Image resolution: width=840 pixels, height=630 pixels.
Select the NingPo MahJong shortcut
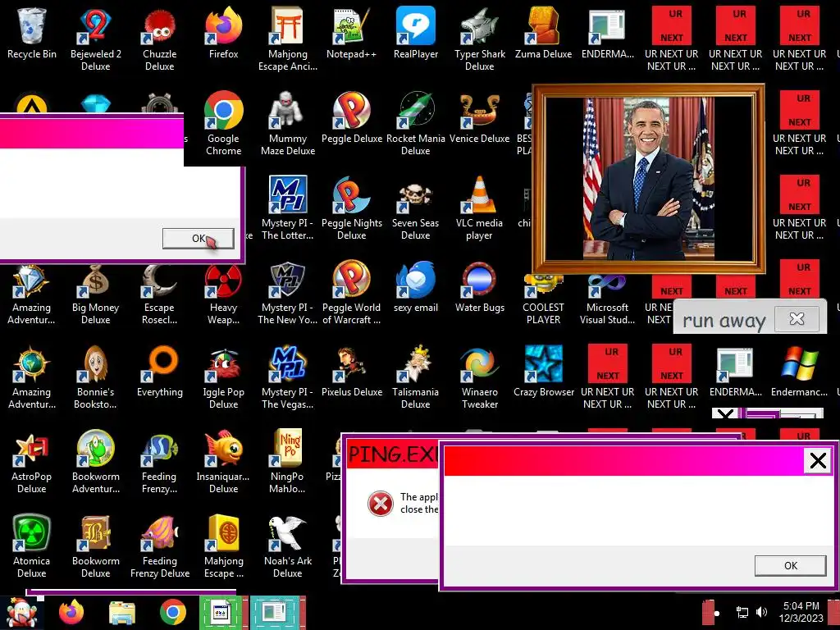click(288, 463)
